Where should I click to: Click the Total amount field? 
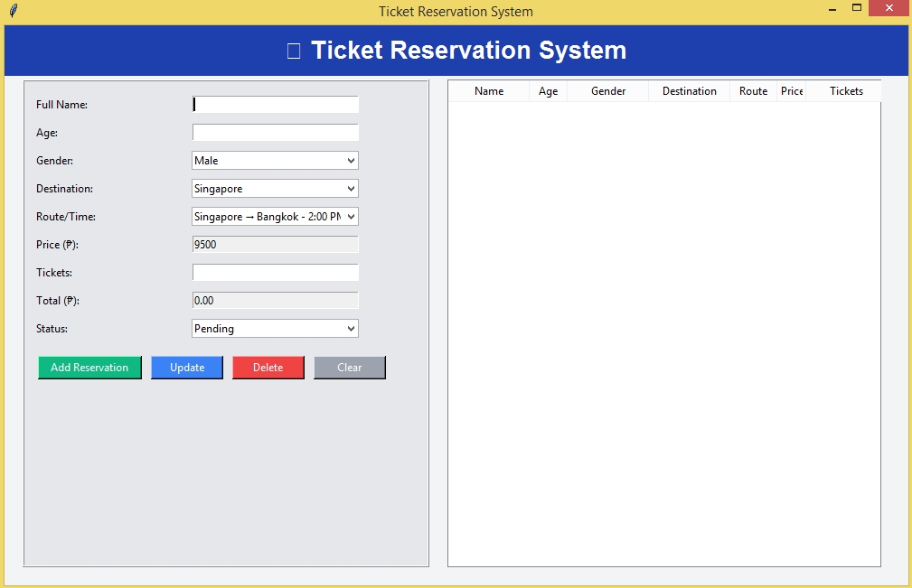point(276,301)
